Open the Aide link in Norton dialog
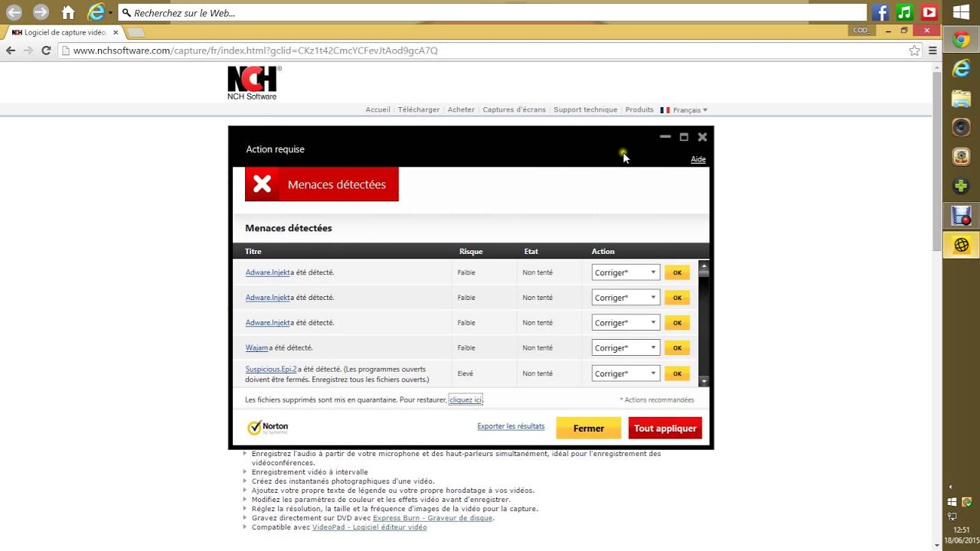 [x=698, y=159]
